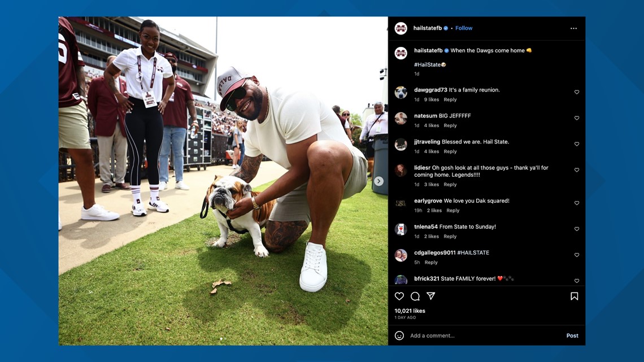Like natesum's BIG JEFFFFF comment
This screenshot has width=644, height=362.
click(x=577, y=118)
